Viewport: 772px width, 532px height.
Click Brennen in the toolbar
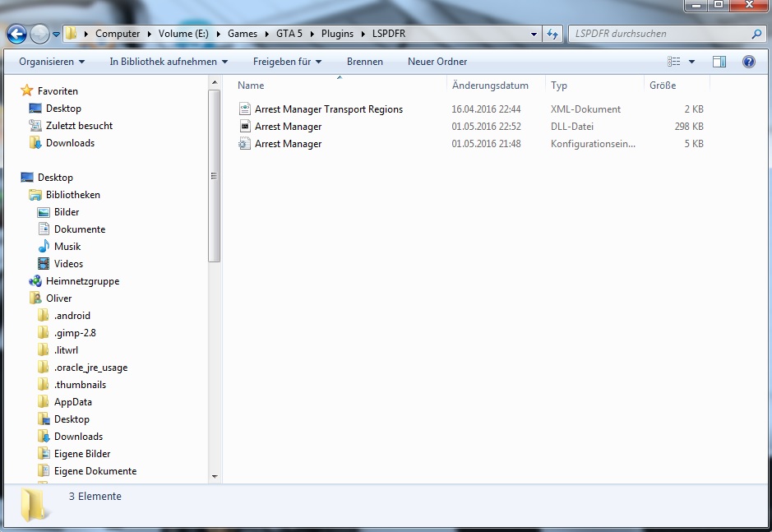pyautogui.click(x=365, y=62)
